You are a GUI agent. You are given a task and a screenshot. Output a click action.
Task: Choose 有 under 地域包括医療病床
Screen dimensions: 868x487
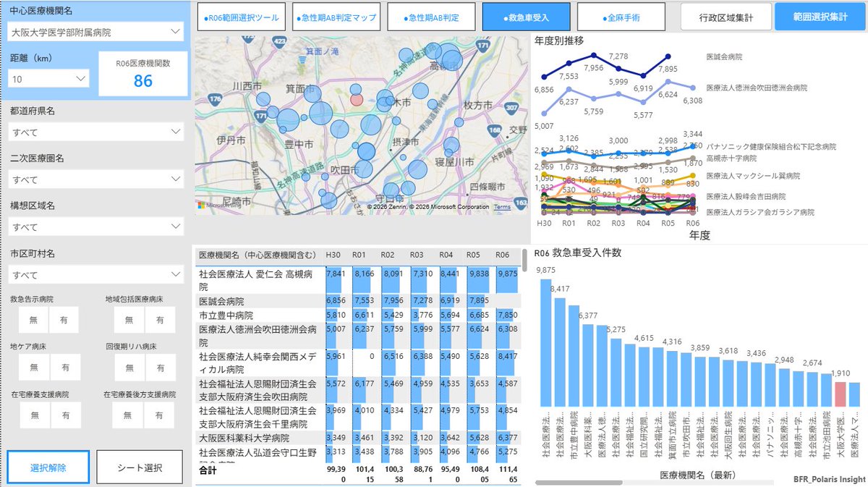[161, 320]
